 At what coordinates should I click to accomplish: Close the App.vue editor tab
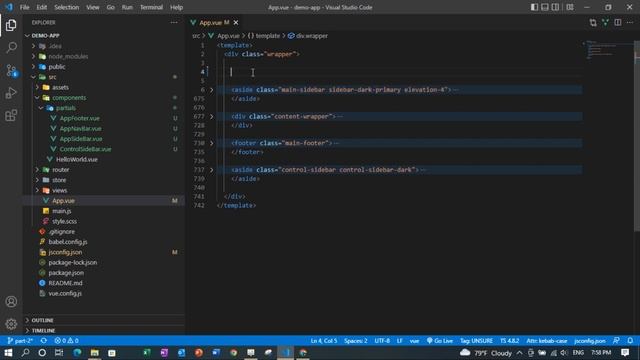(236, 22)
